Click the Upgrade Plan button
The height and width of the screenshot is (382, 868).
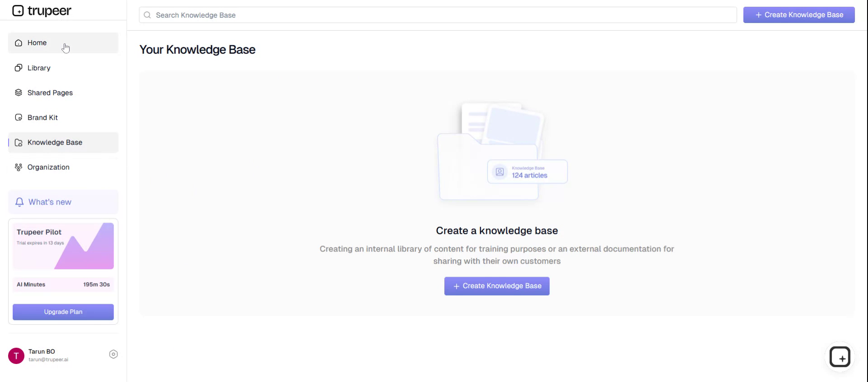click(63, 312)
